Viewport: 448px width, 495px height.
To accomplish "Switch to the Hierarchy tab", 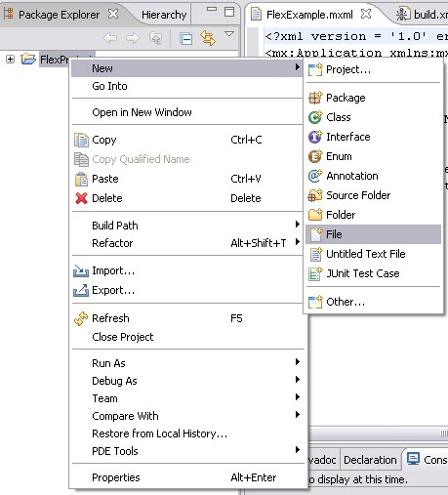I will pyautogui.click(x=164, y=15).
